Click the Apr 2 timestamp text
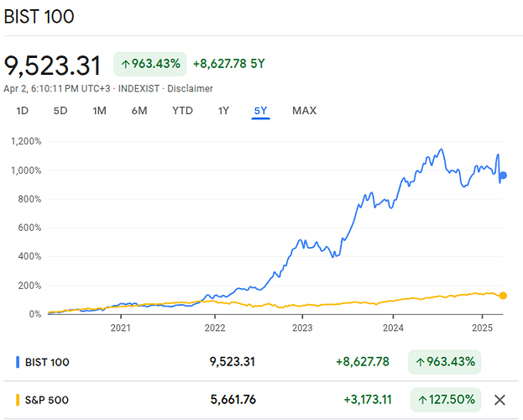 (x=57, y=88)
